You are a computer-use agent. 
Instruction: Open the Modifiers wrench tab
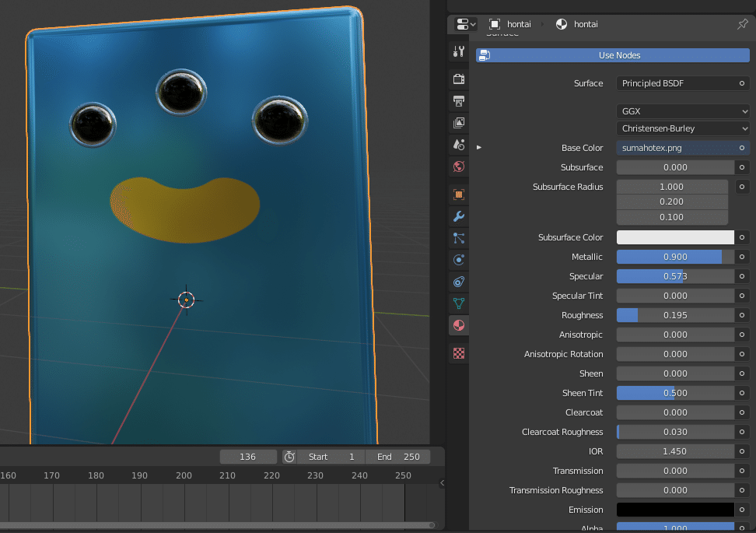coord(459,216)
